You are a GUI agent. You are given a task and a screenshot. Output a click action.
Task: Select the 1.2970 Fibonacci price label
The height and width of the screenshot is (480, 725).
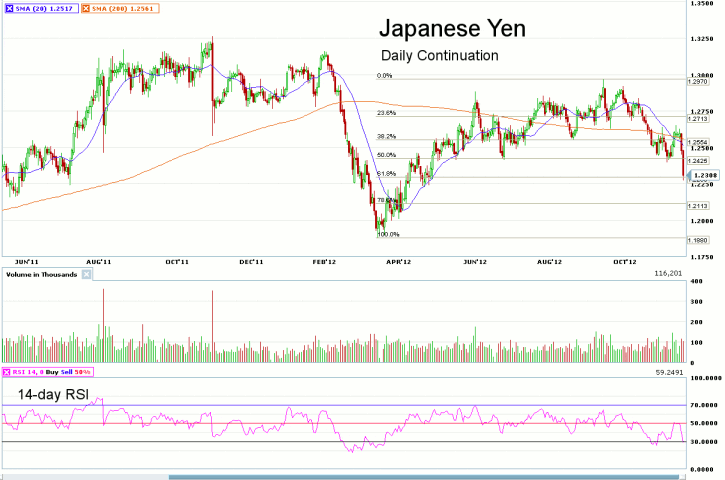(698, 82)
